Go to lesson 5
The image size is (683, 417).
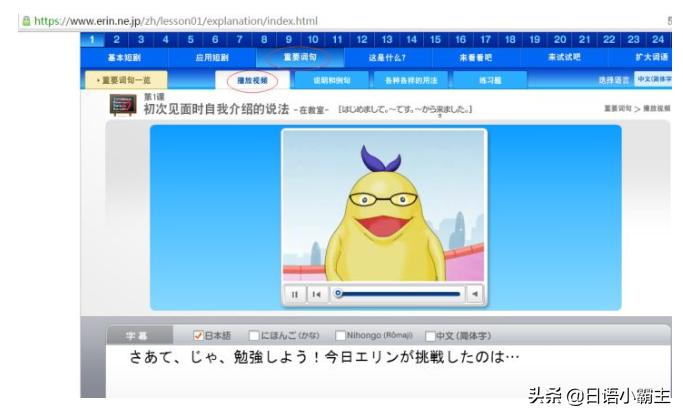pyautogui.click(x=190, y=40)
